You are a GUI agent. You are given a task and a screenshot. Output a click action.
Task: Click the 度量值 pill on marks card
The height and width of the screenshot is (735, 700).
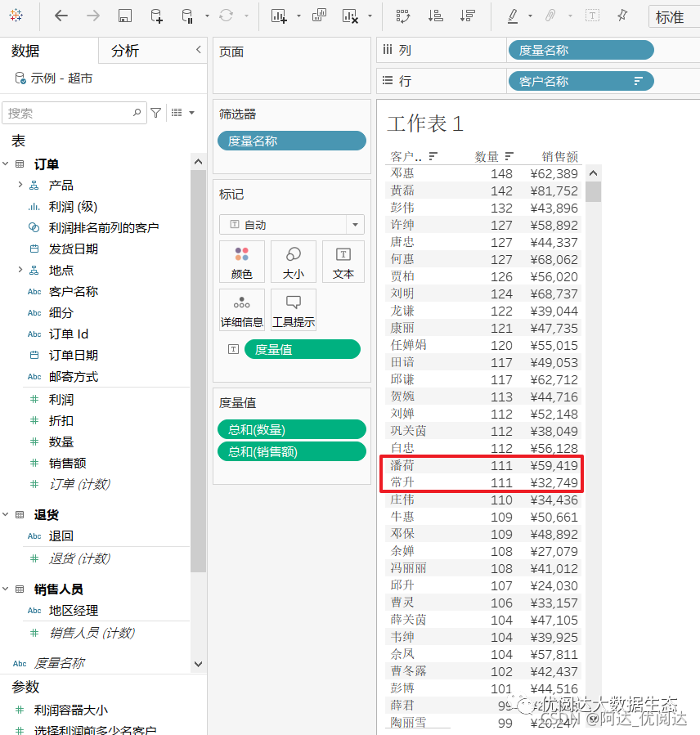[x=303, y=349]
